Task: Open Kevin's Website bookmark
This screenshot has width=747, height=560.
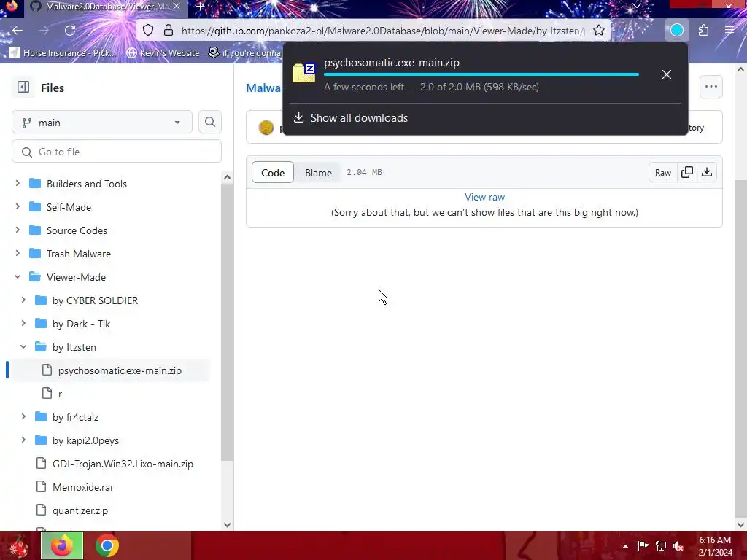Action: click(163, 52)
